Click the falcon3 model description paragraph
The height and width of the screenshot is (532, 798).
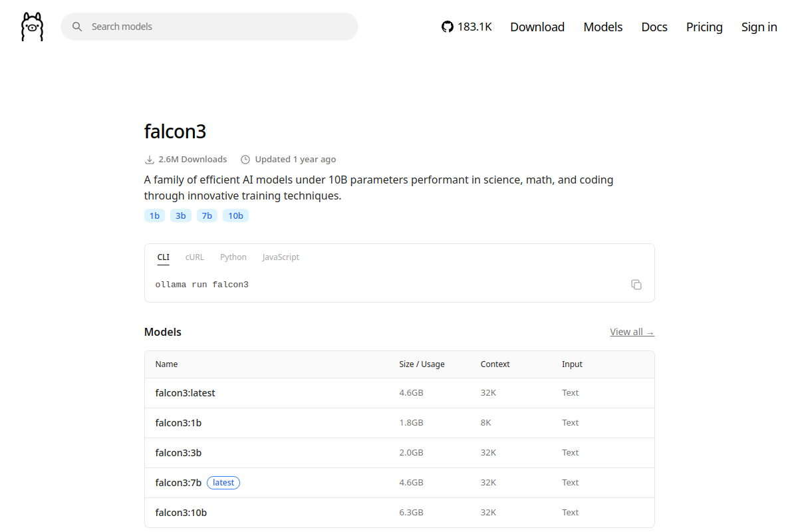tap(378, 188)
